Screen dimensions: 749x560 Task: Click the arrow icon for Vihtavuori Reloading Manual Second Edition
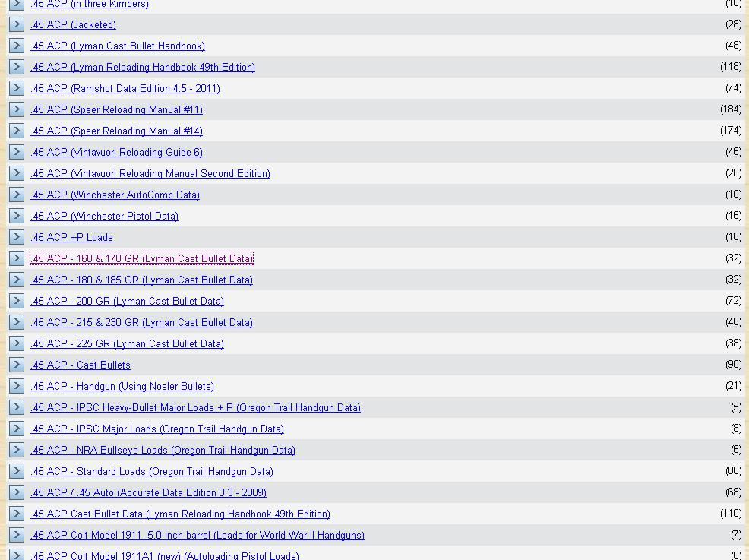16,173
